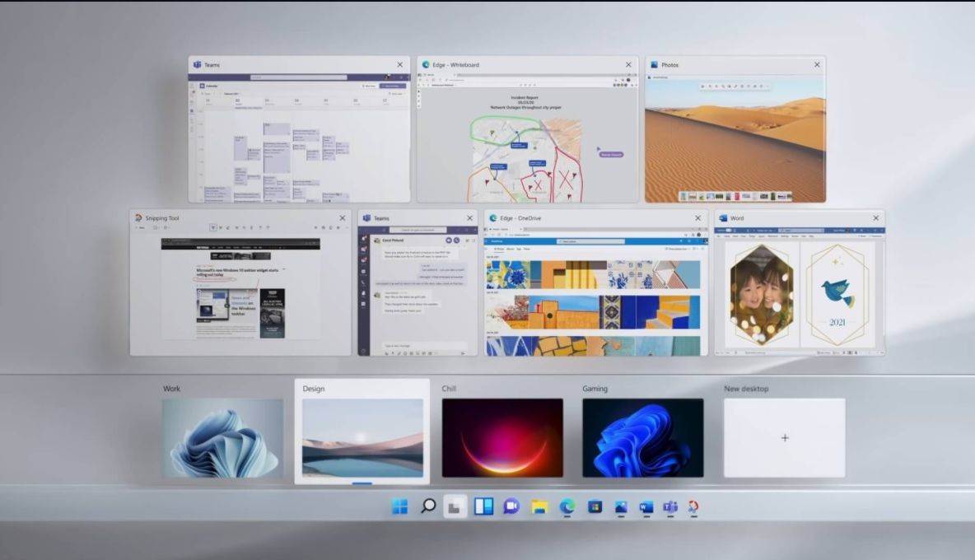Switch to the Chill desktop
975x560 pixels.
pyautogui.click(x=503, y=437)
